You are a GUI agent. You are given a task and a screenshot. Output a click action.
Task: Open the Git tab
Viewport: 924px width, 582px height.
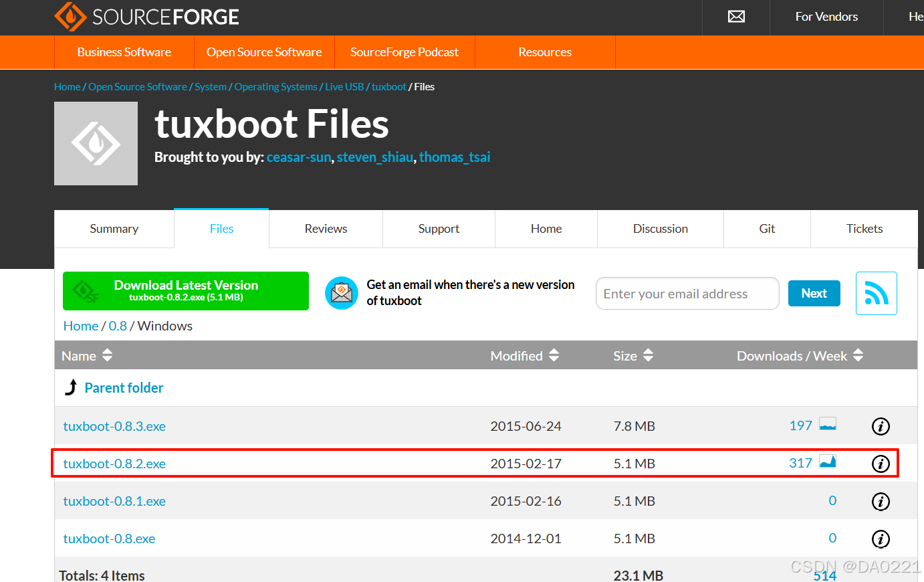(x=767, y=229)
